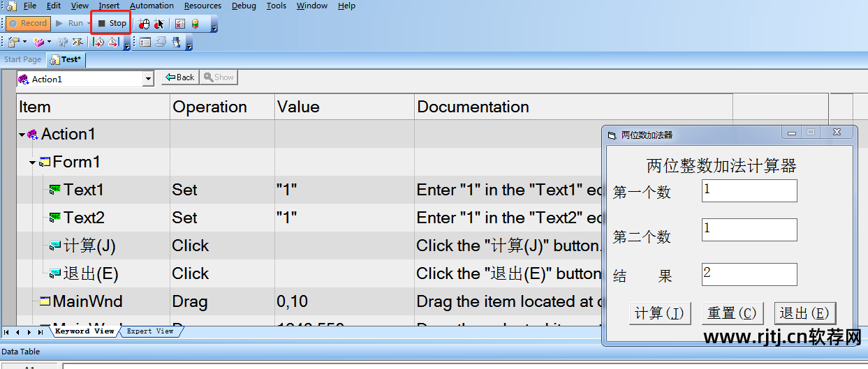Open the View menu
The height and width of the screenshot is (369, 868).
80,6
